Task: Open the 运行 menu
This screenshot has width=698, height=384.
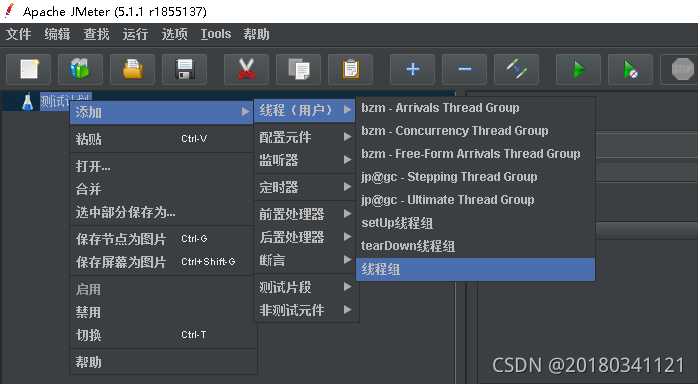Action: click(x=135, y=34)
